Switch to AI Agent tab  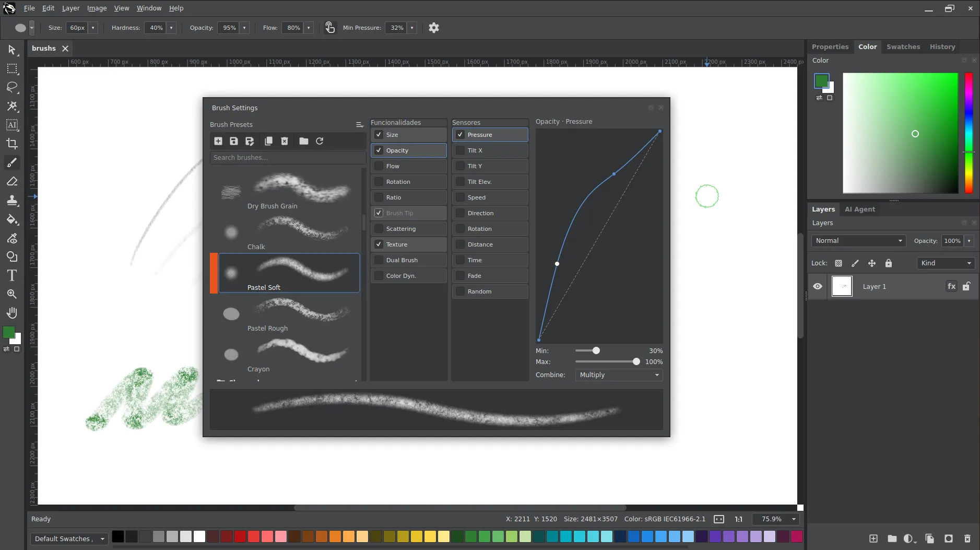pos(860,209)
